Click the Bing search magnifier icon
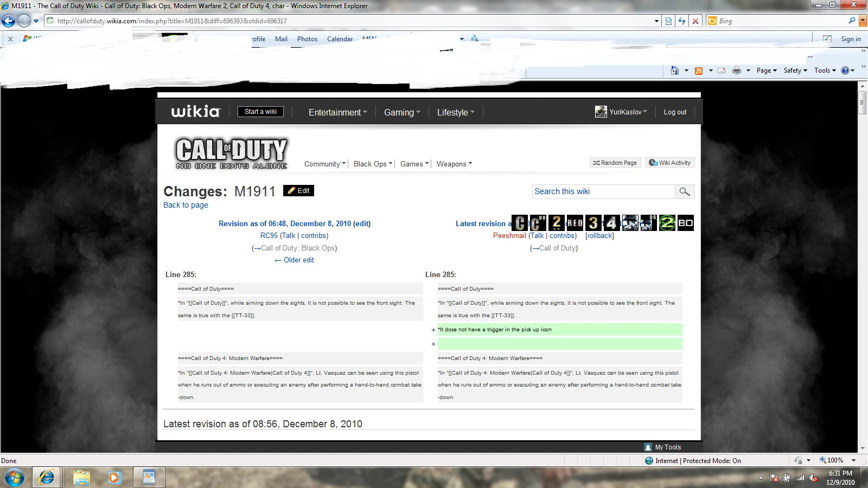The image size is (868, 488). (x=852, y=21)
